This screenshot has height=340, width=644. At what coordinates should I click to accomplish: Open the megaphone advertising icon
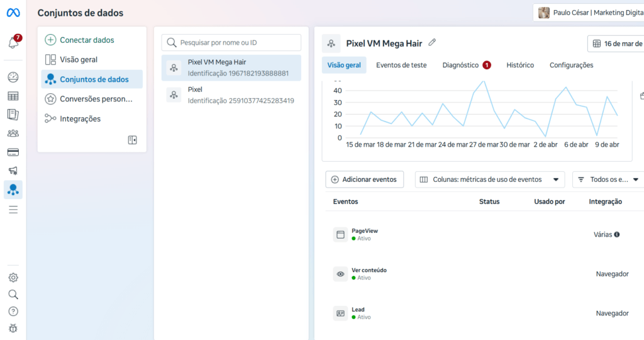coord(13,171)
